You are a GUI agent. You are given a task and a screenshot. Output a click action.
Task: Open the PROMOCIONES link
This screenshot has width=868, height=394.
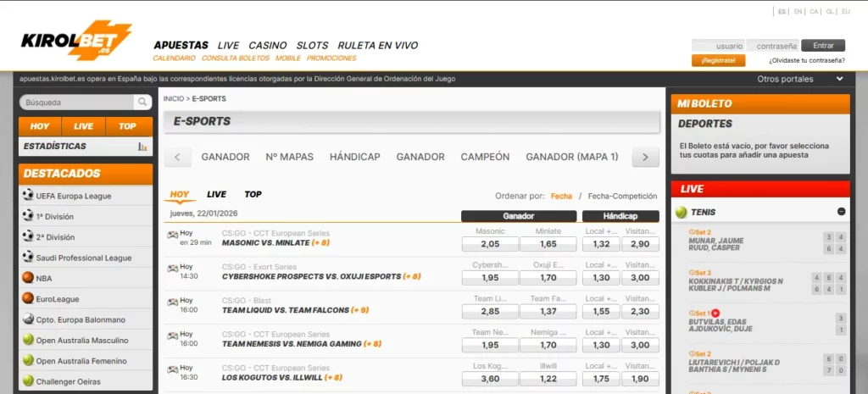coord(331,58)
